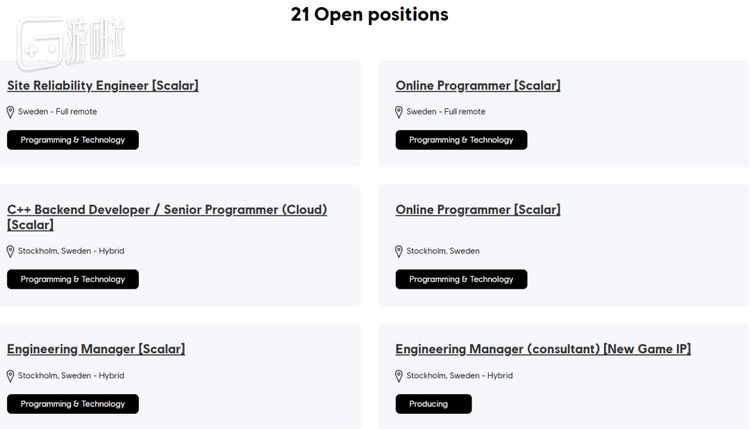This screenshot has height=429, width=750.
Task: Click location pin icon under C++ Backend Developer listing
Action: [11, 252]
